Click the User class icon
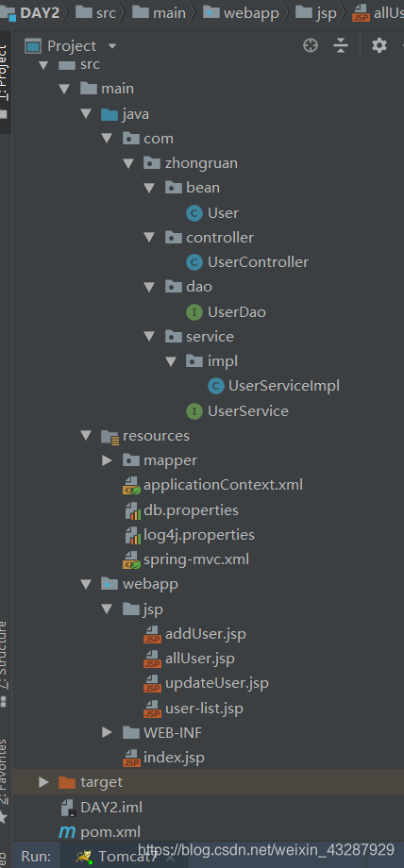This screenshot has height=868, width=404. point(194,212)
